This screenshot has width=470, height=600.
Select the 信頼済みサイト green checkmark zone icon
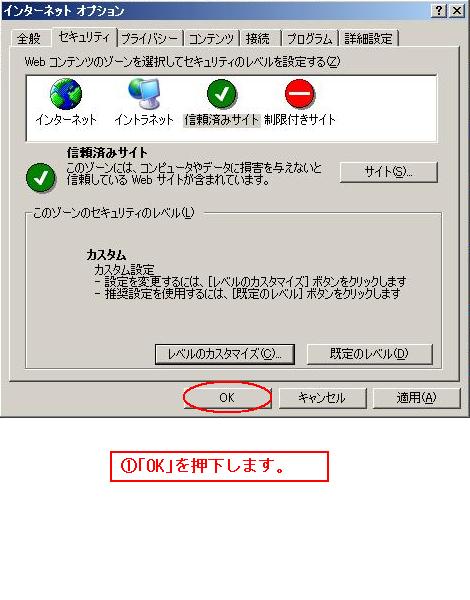(222, 94)
